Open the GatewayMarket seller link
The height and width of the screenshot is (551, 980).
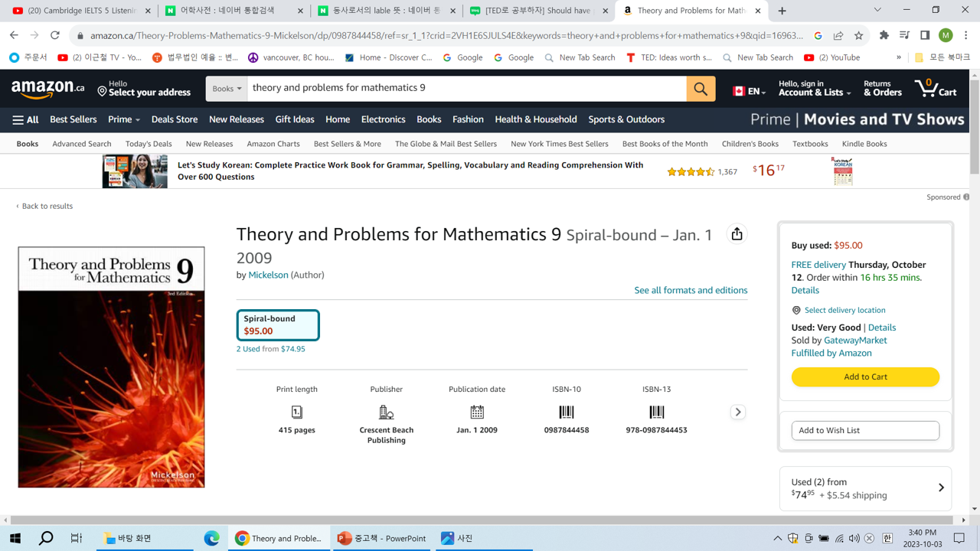click(855, 340)
